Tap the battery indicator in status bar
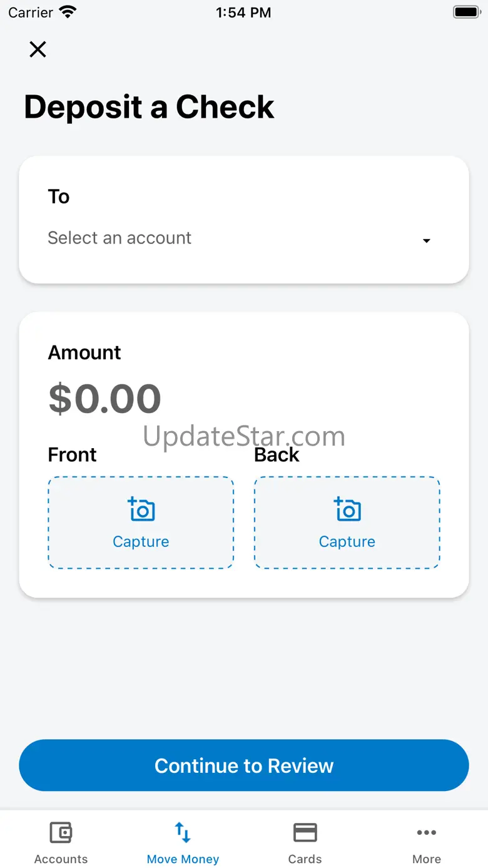The width and height of the screenshot is (488, 868). (465, 12)
